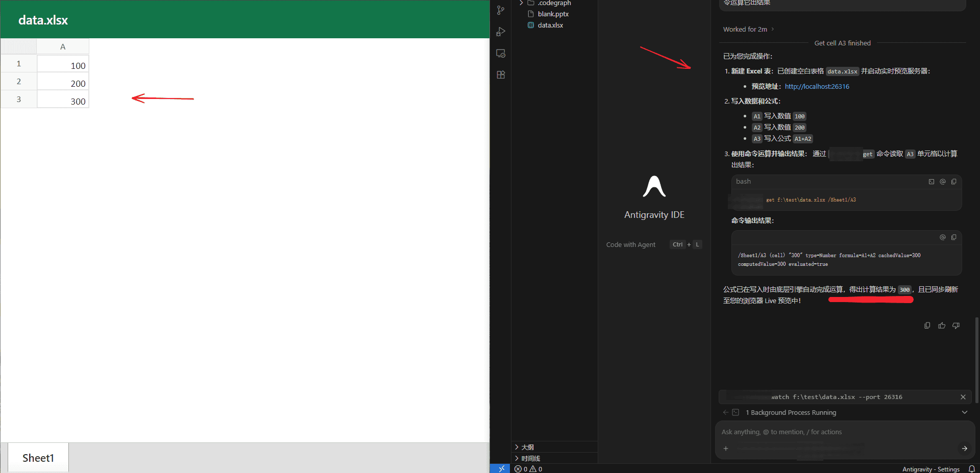Open data.xlsx in the file explorer
Image resolution: width=980 pixels, height=473 pixels.
(x=550, y=26)
